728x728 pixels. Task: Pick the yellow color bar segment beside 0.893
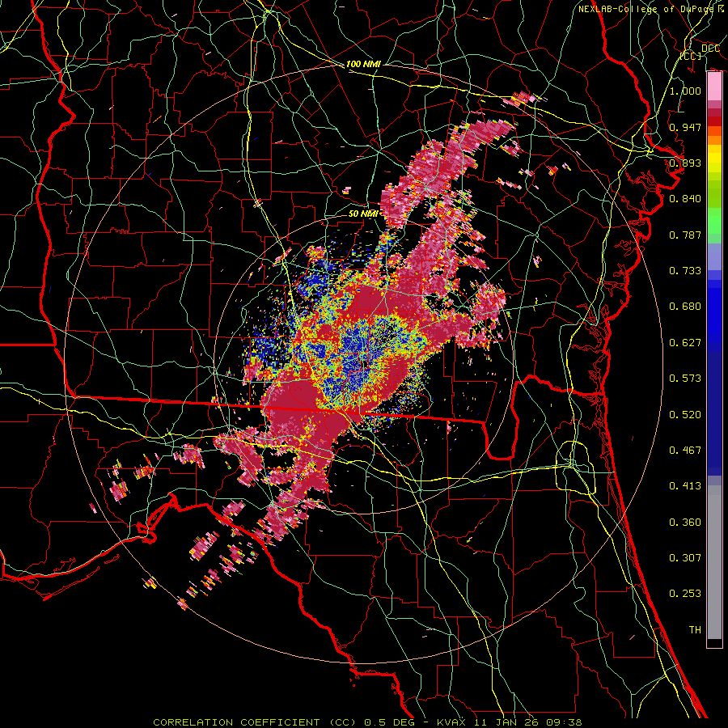pos(714,159)
